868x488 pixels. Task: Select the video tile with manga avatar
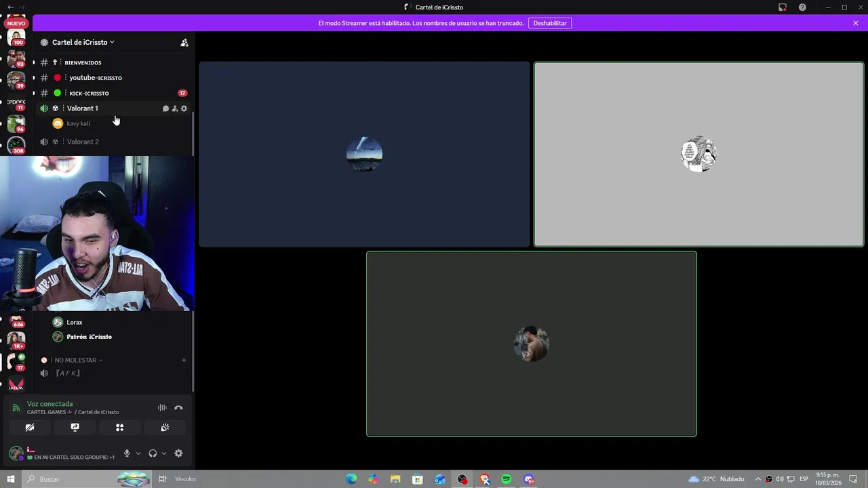698,155
